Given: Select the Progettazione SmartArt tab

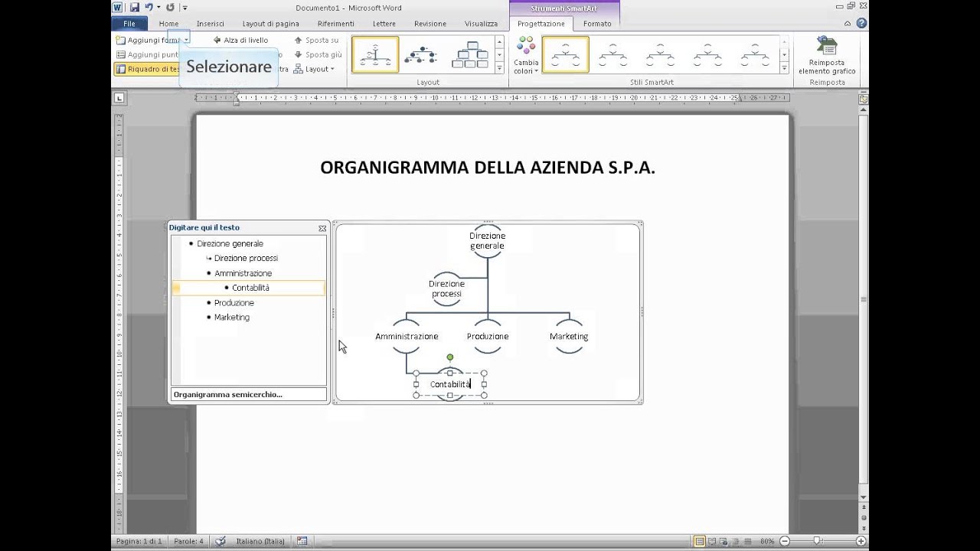Looking at the screenshot, I should pyautogui.click(x=541, y=24).
